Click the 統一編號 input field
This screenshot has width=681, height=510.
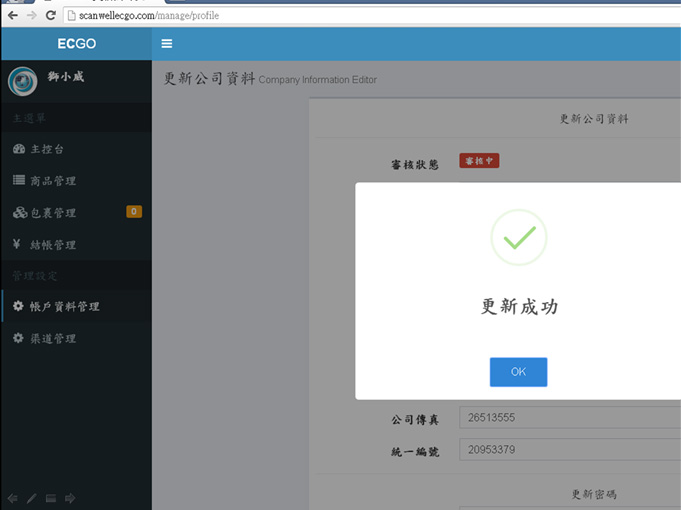click(x=568, y=450)
